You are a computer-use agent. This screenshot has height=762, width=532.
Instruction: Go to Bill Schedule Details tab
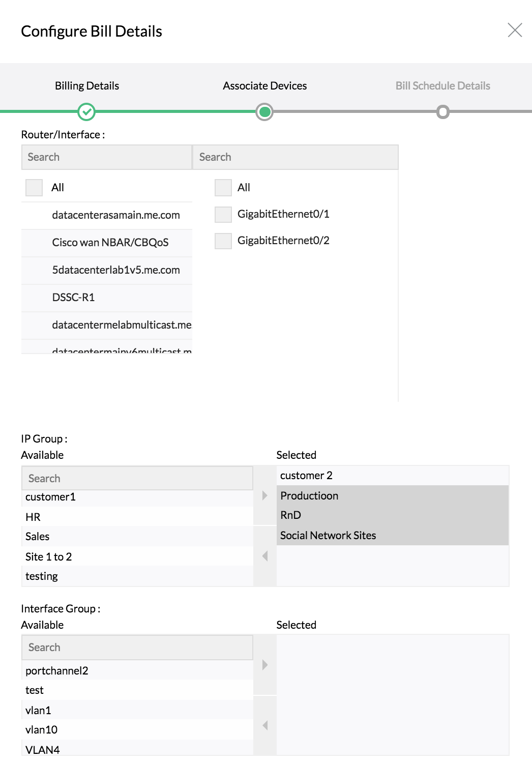pos(442,86)
